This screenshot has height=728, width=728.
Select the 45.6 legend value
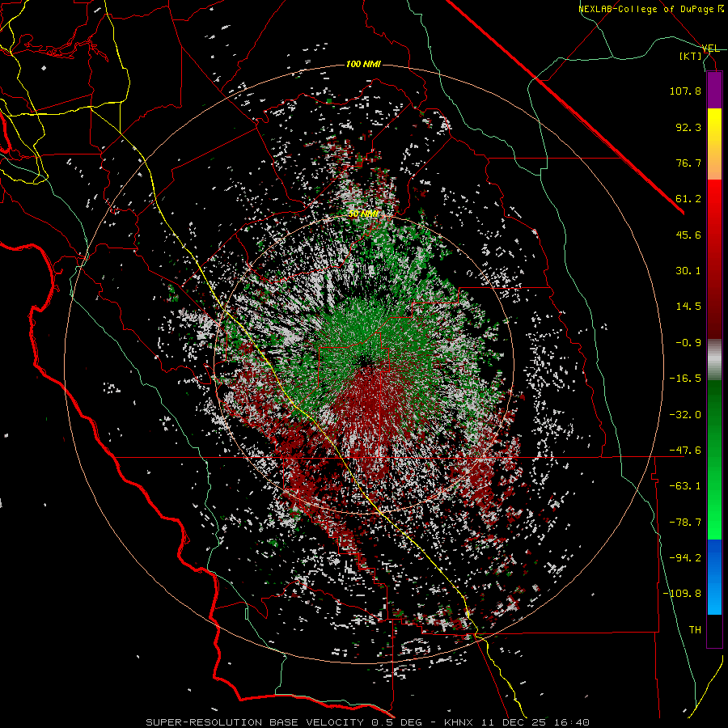pyautogui.click(x=688, y=235)
